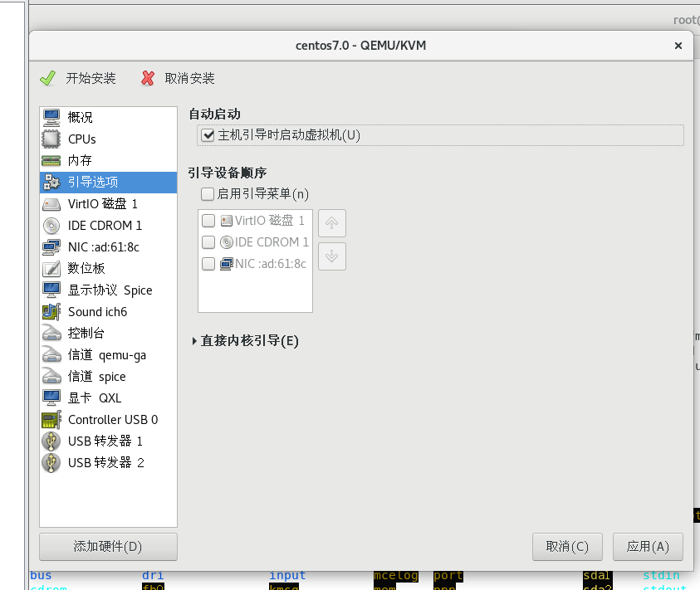Screen dimensions: 700x590
Task: Click the green checkmark begin installation icon
Action: pos(48,79)
